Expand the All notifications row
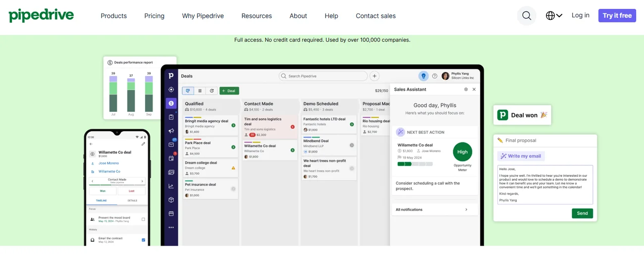Image resolution: width=644 pixels, height=265 pixels. point(434,210)
